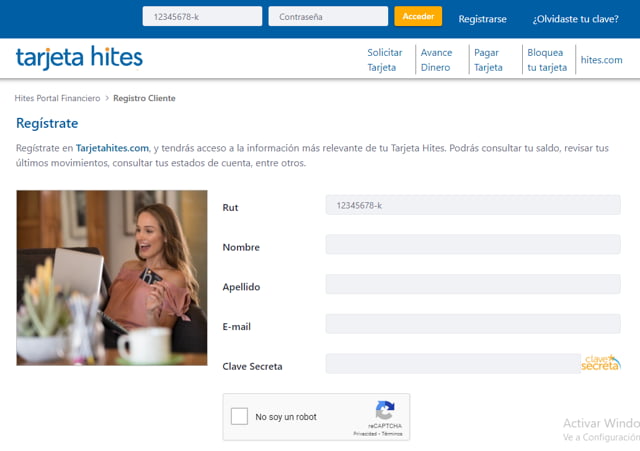This screenshot has width=640, height=451.
Task: Open the Solicitar Tarjeta menu item
Action: [384, 60]
